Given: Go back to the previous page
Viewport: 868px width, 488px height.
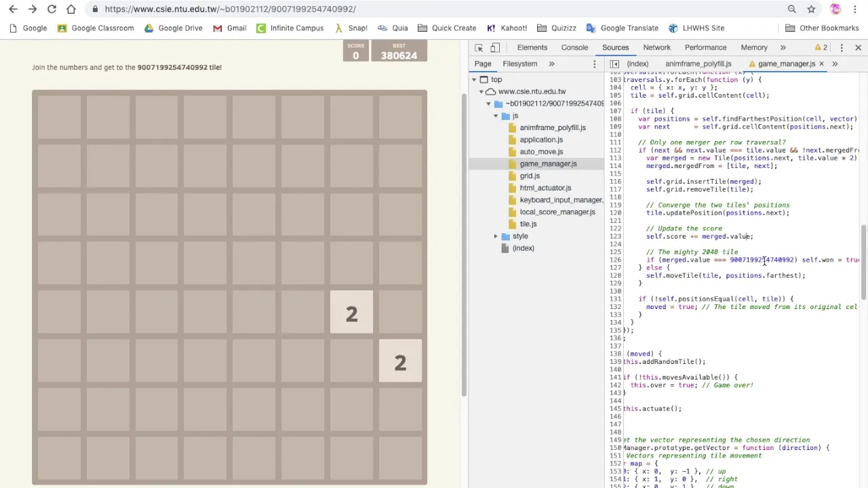Looking at the screenshot, I should [14, 9].
